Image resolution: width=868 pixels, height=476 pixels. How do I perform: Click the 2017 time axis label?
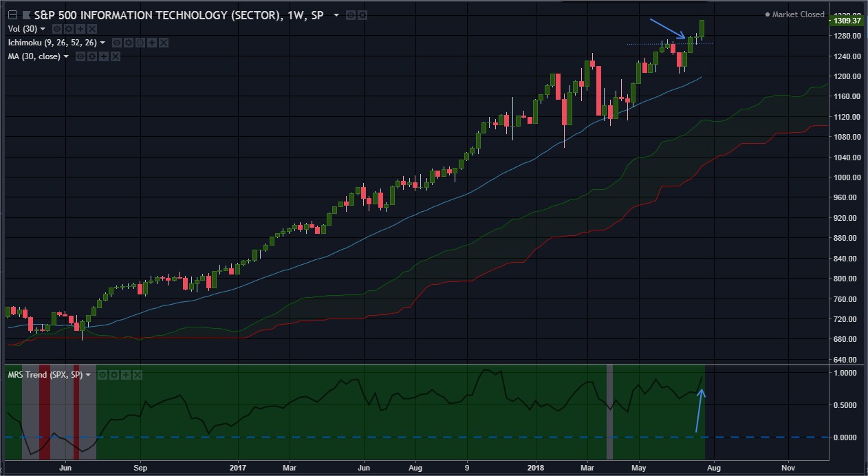(237, 466)
